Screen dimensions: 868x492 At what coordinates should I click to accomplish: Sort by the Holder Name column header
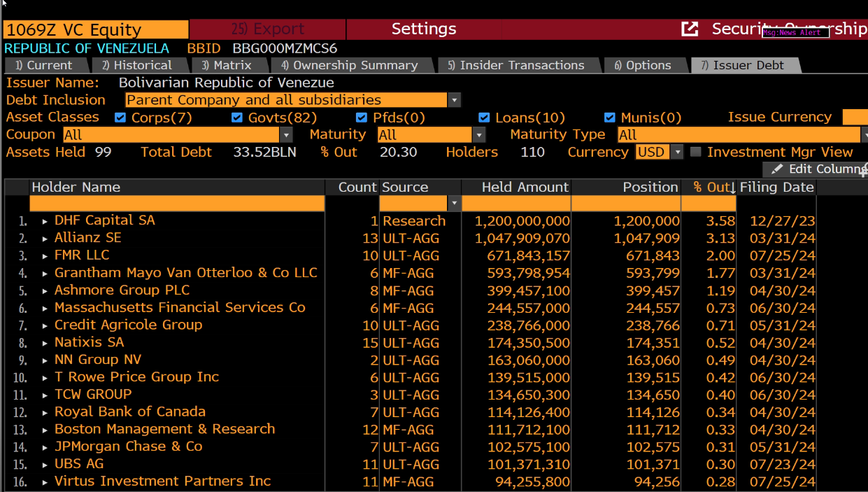[x=177, y=187]
